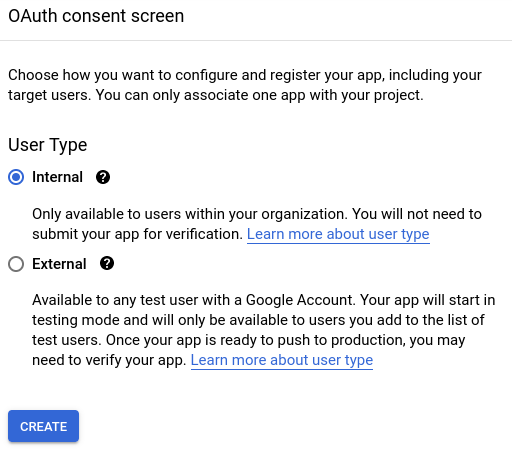This screenshot has height=459, width=512.
Task: Click the Internal option label text
Action: [57, 177]
